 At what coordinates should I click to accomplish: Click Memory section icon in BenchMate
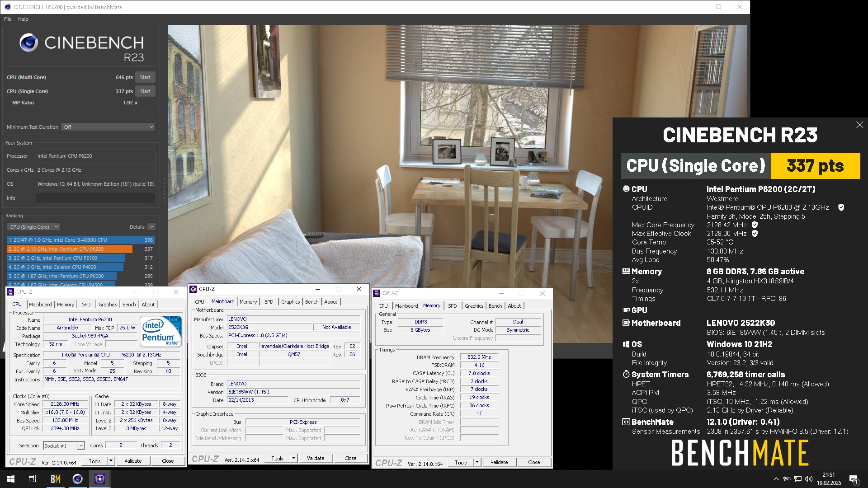point(626,272)
